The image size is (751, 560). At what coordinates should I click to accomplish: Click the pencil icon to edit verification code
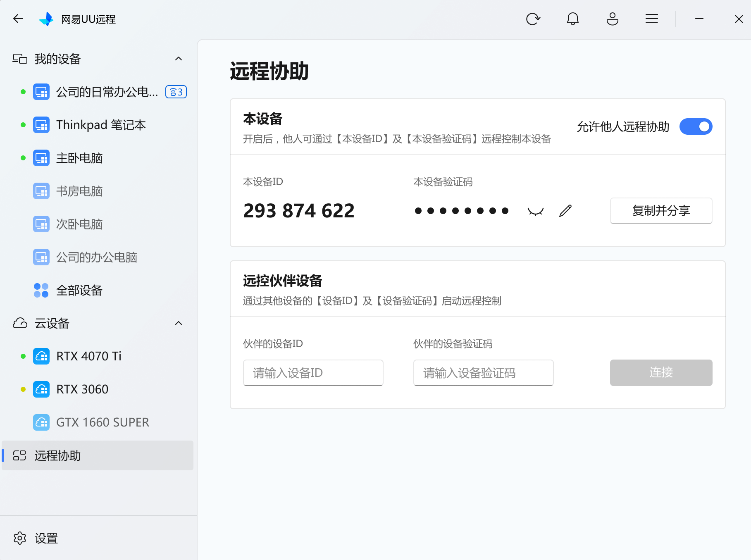(565, 210)
